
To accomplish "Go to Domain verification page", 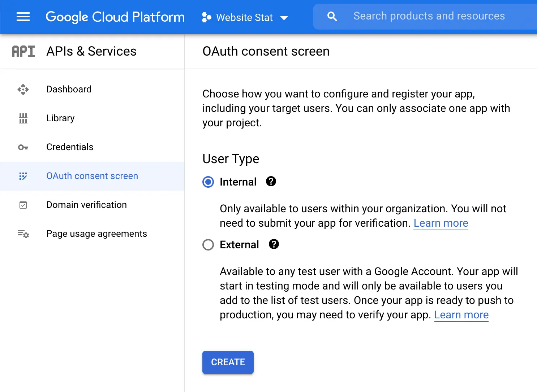I will click(86, 205).
